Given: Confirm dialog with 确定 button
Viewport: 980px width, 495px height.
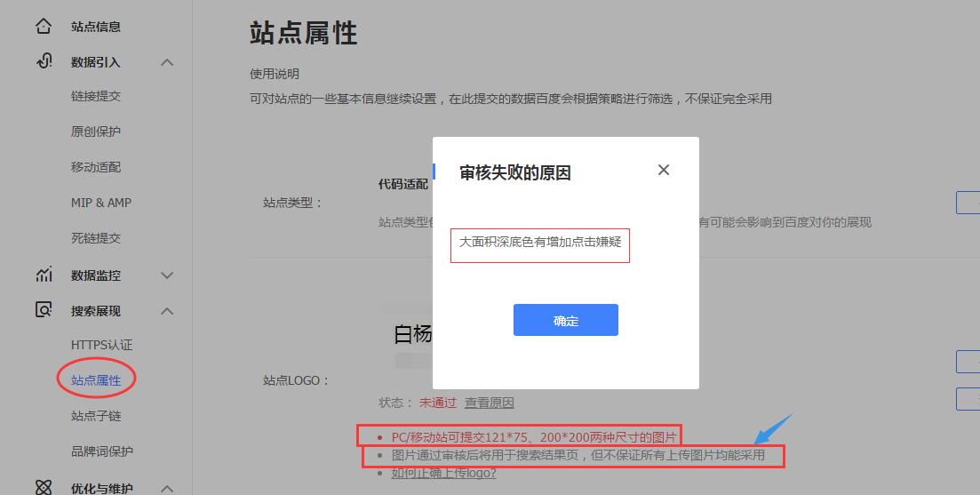Looking at the screenshot, I should pyautogui.click(x=566, y=320).
